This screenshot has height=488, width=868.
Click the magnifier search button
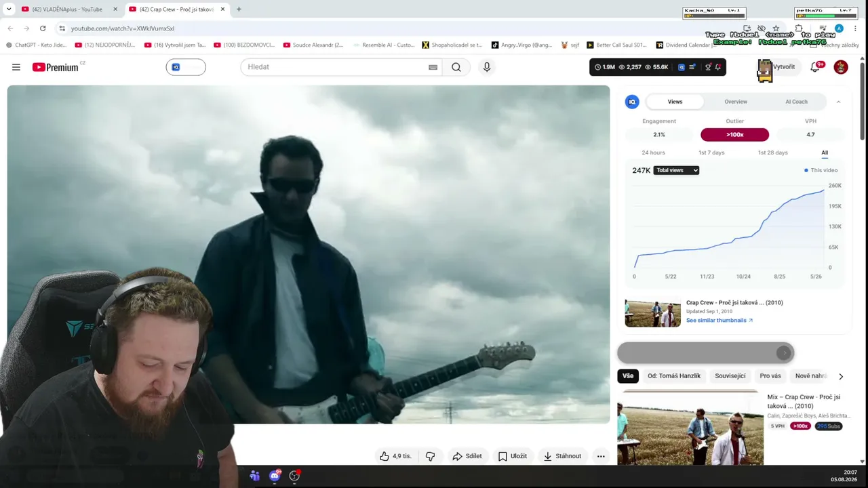click(456, 67)
